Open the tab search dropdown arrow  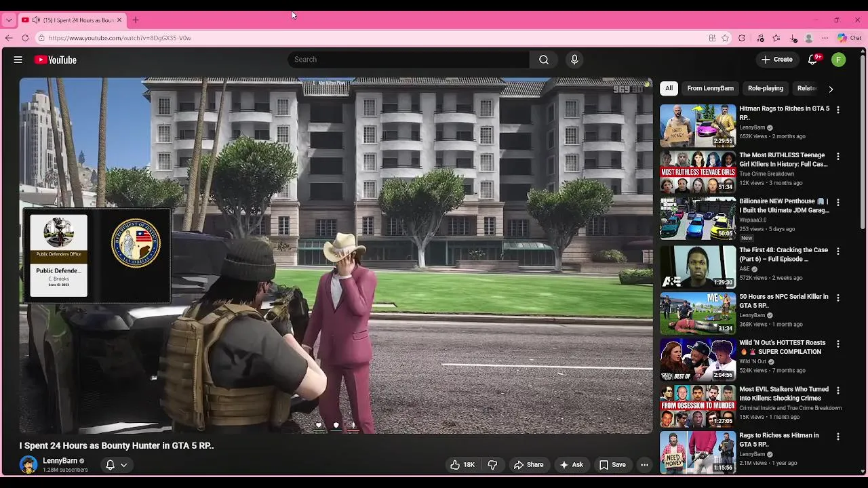[9, 20]
